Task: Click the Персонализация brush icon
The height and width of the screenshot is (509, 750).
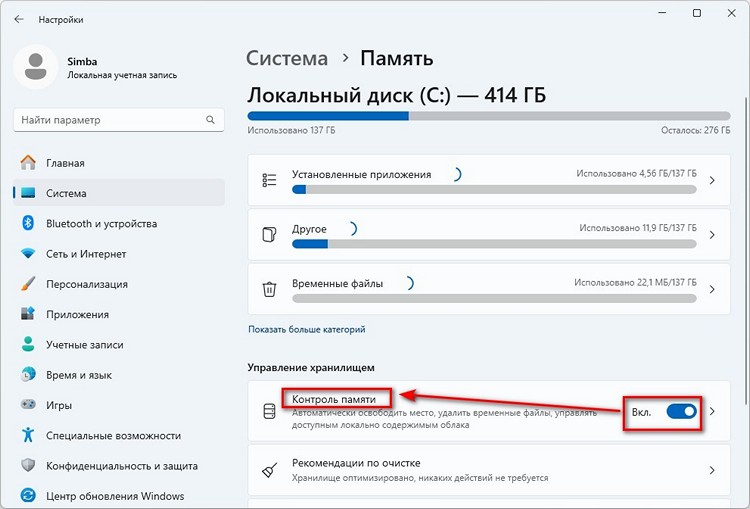Action: (x=28, y=284)
